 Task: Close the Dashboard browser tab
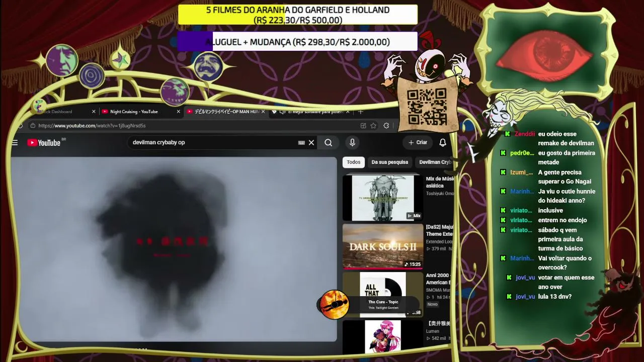pyautogui.click(x=94, y=112)
